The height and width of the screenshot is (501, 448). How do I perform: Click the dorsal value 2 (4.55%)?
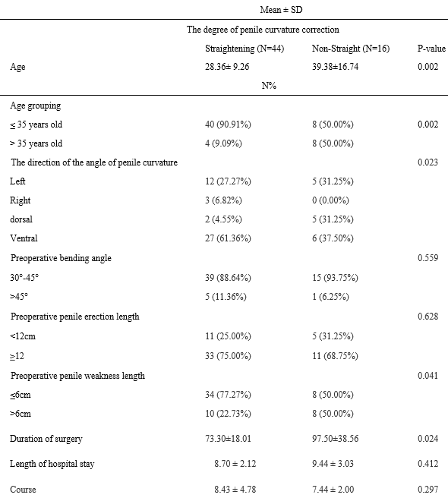click(223, 219)
